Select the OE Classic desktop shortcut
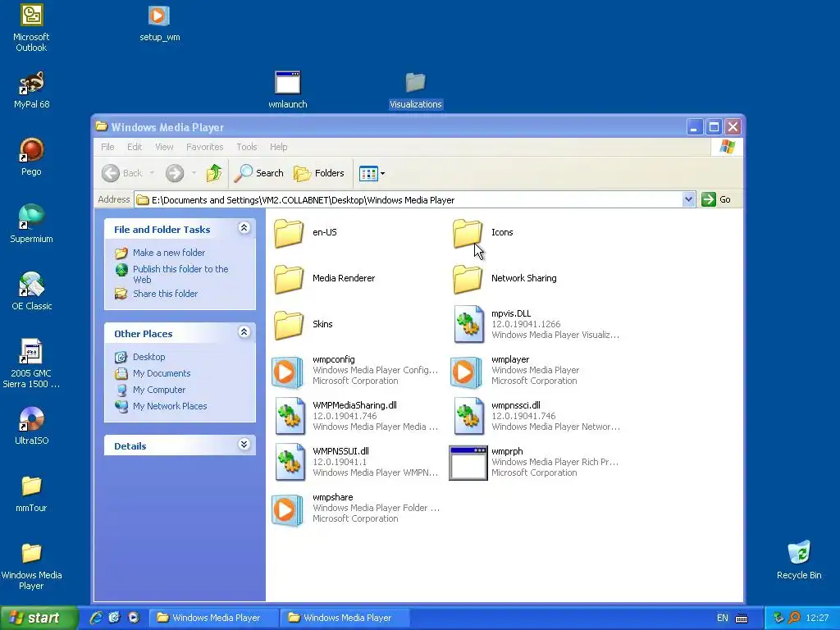The width and height of the screenshot is (840, 630). (31, 291)
